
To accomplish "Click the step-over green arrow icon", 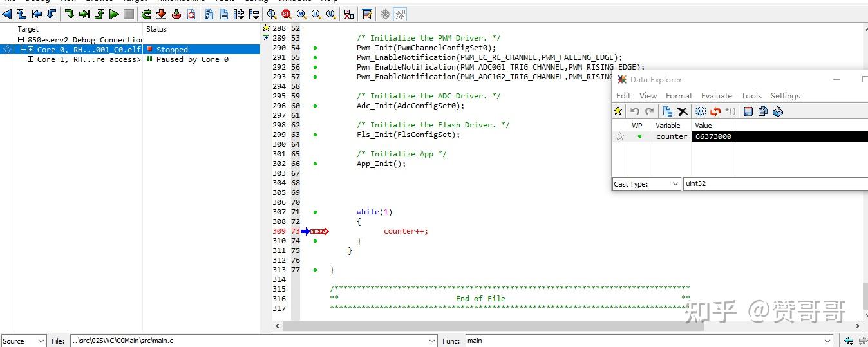I will pyautogui.click(x=84, y=14).
